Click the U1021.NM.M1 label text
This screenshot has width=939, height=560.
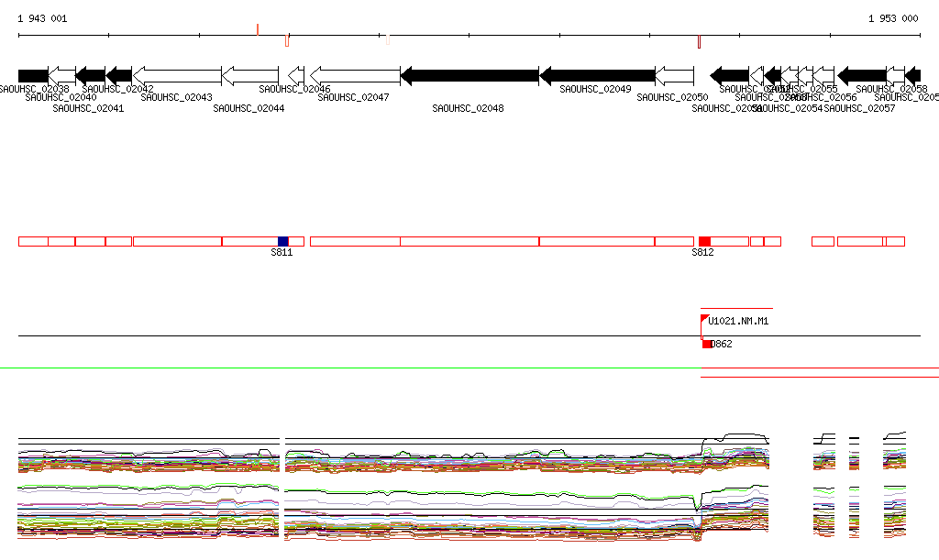coord(738,322)
